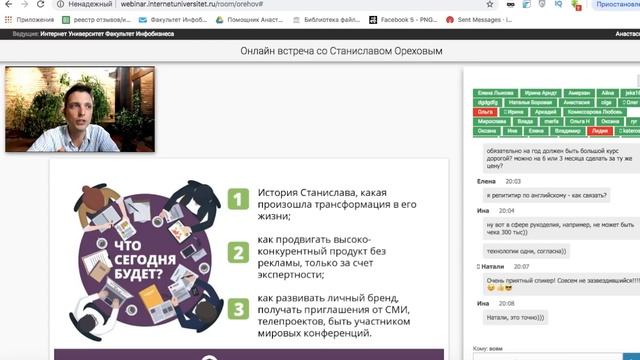Click chat message 'Натали, это точно)))'

(515, 317)
